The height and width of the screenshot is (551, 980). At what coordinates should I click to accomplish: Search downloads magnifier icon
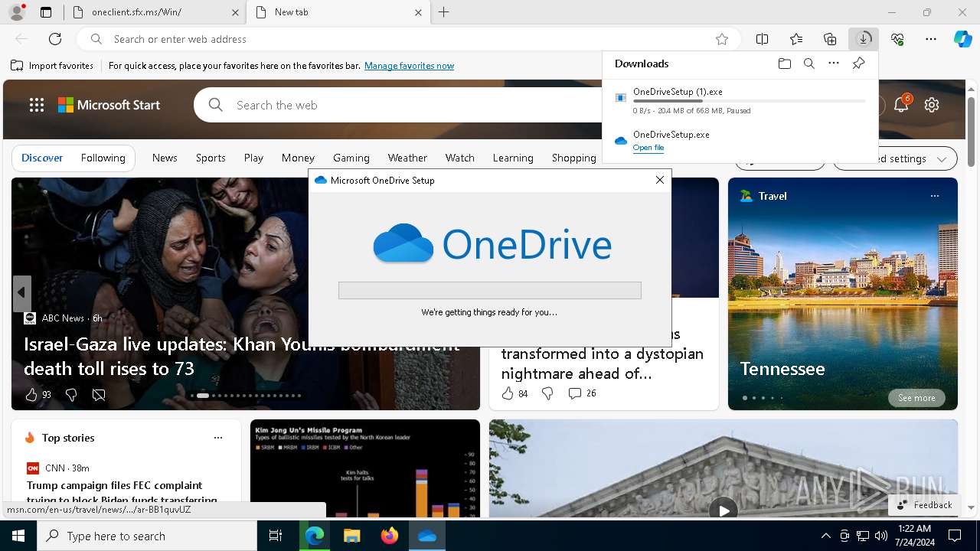pos(808,64)
